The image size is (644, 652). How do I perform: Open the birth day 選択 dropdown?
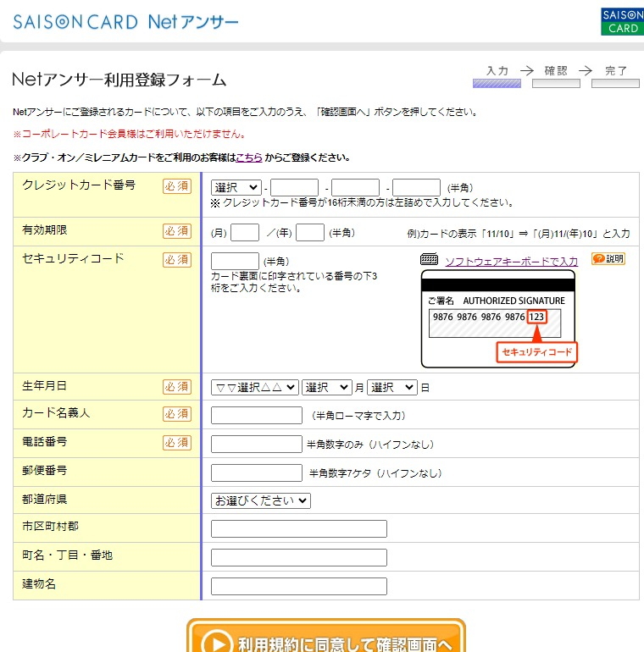(391, 388)
